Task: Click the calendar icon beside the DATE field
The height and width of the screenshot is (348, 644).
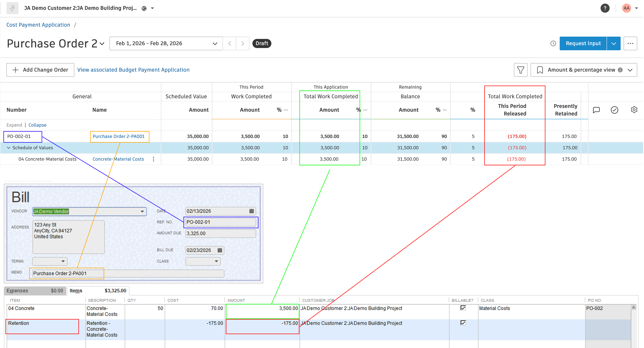Action: (251, 211)
